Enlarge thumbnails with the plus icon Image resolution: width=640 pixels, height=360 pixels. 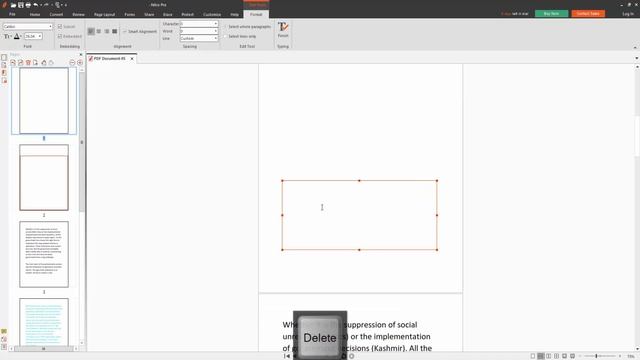[x=80, y=62]
